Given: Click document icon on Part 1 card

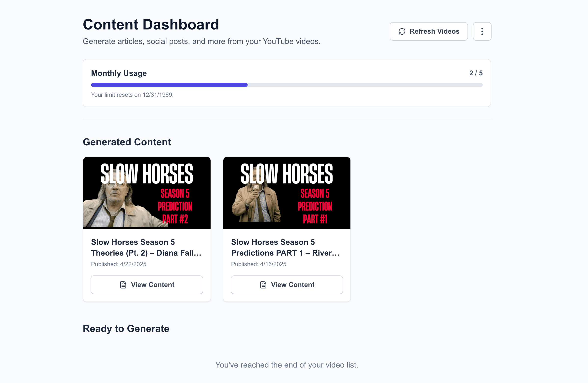Looking at the screenshot, I should [x=263, y=285].
